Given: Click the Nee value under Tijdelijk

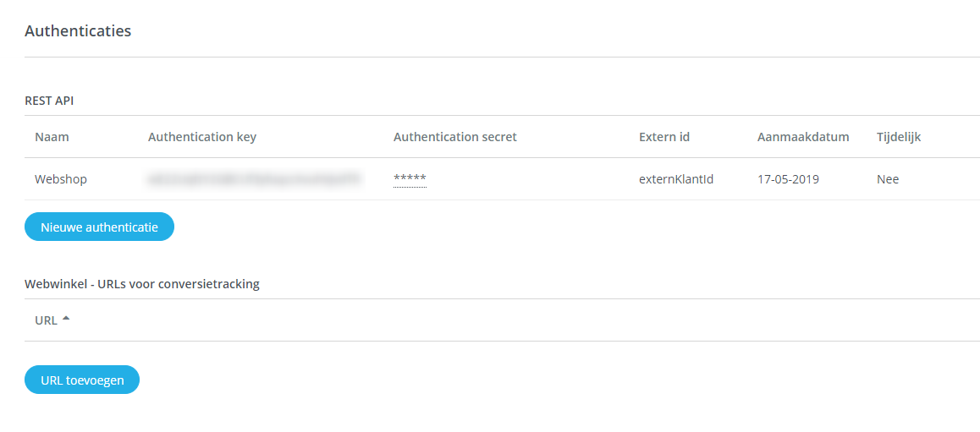Looking at the screenshot, I should pyautogui.click(x=888, y=179).
